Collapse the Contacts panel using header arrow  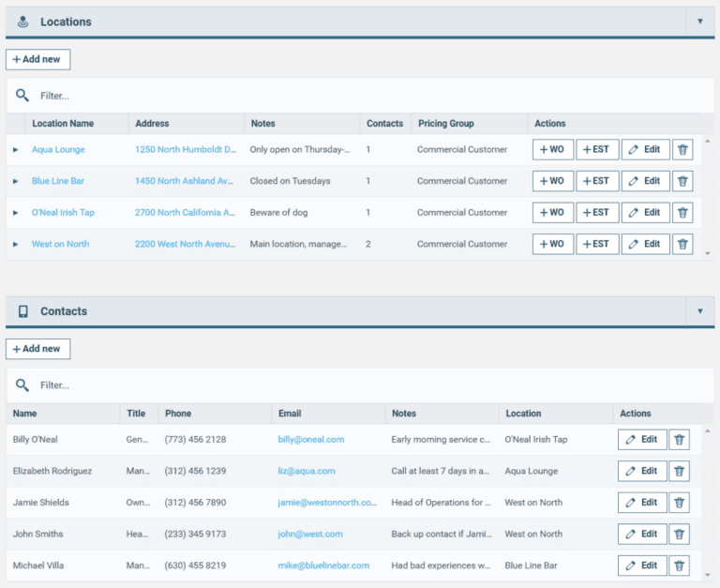[699, 311]
